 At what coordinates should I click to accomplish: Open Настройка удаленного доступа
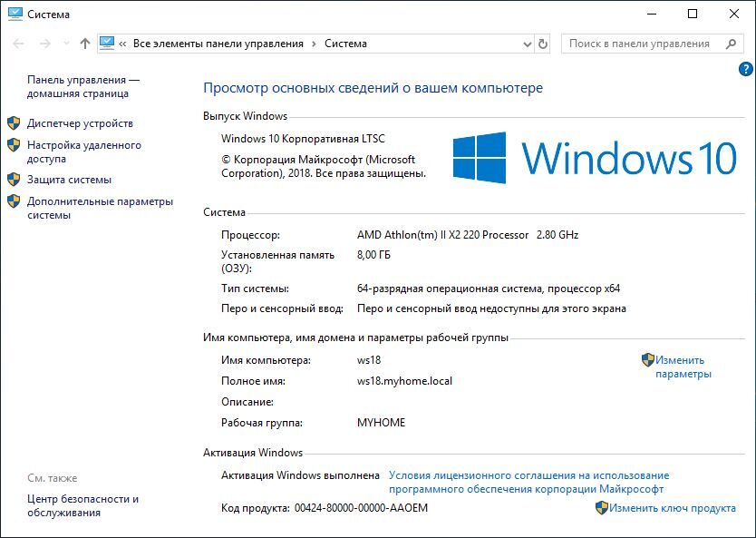(x=83, y=152)
